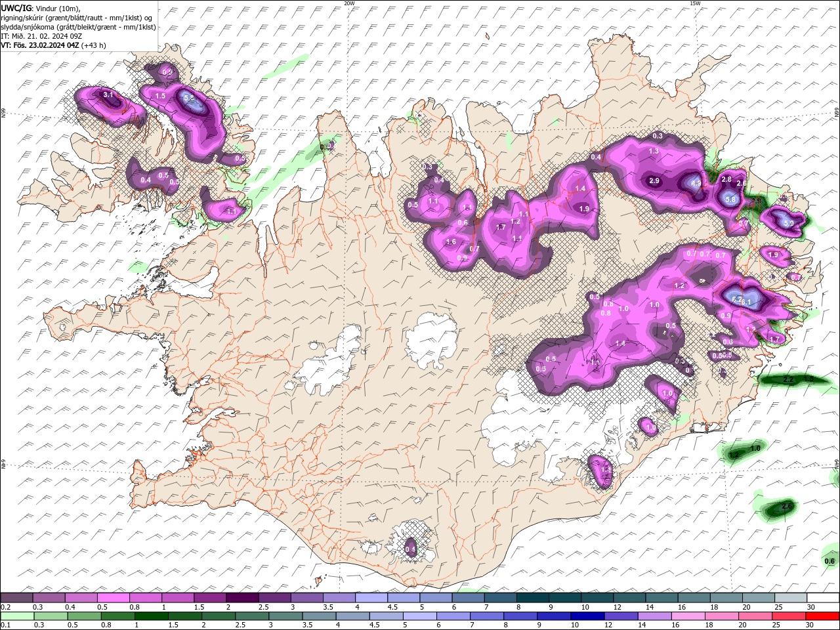Click the 2.9 snowfall value in the northeast
This screenshot has height=630, width=840.
point(654,180)
